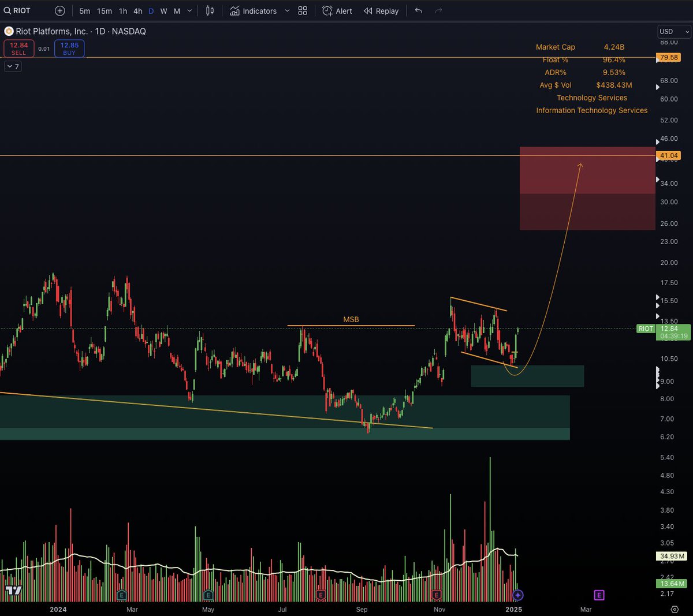Click the ADR% 9.53% value
The height and width of the screenshot is (616, 693).
(x=614, y=73)
